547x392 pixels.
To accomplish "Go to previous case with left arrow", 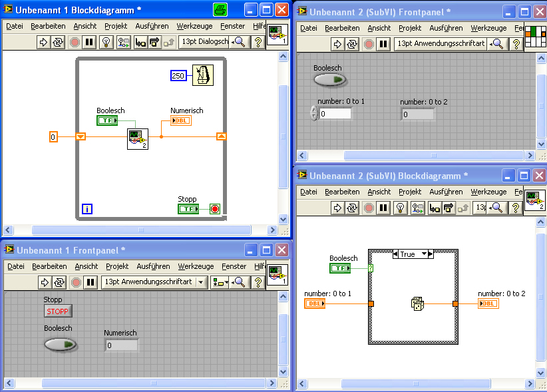I will coord(395,254).
